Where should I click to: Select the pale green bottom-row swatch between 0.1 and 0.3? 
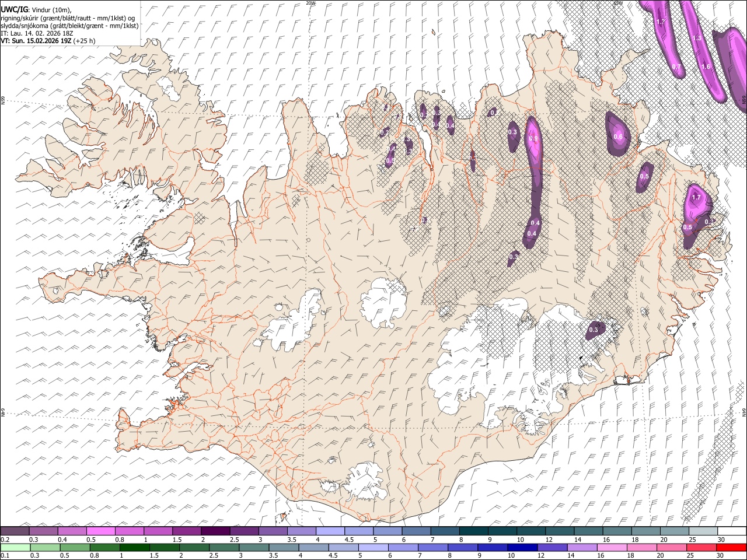coord(15,548)
